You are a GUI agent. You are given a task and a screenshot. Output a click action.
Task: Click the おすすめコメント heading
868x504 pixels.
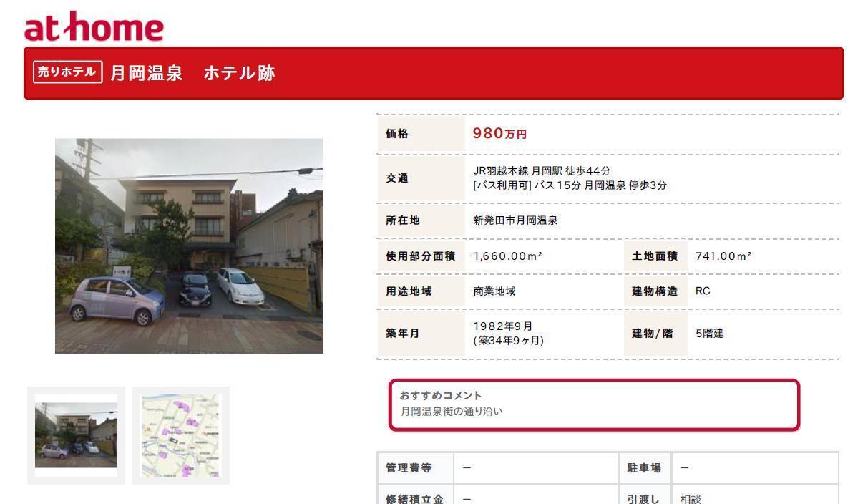(x=441, y=395)
